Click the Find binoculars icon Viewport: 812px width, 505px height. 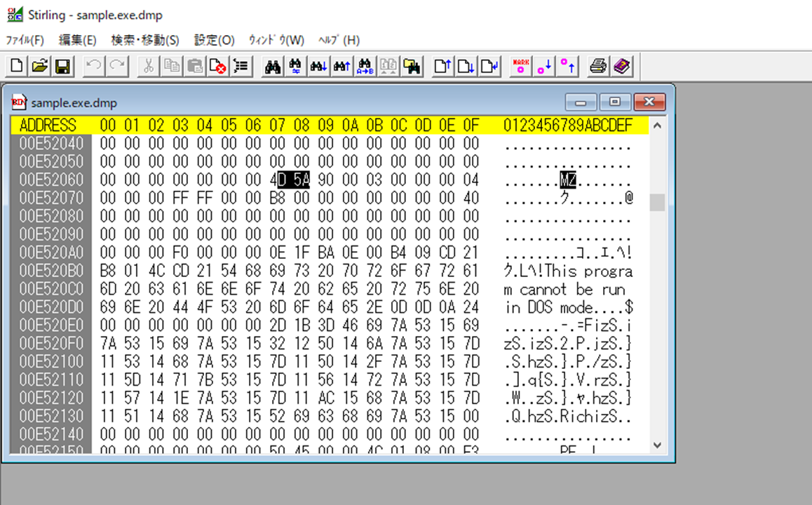point(272,67)
